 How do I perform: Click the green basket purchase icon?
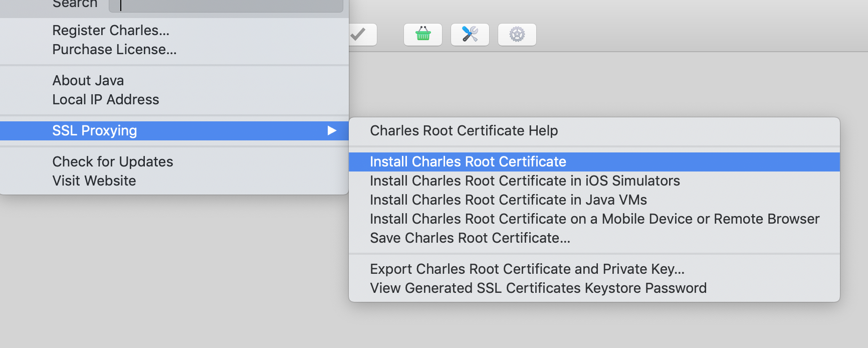pyautogui.click(x=423, y=35)
